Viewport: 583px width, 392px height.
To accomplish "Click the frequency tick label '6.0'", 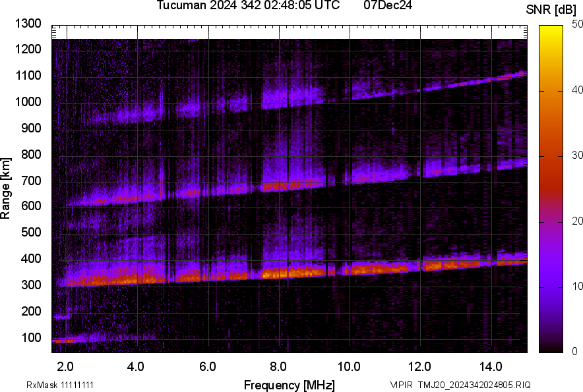I will (x=208, y=367).
